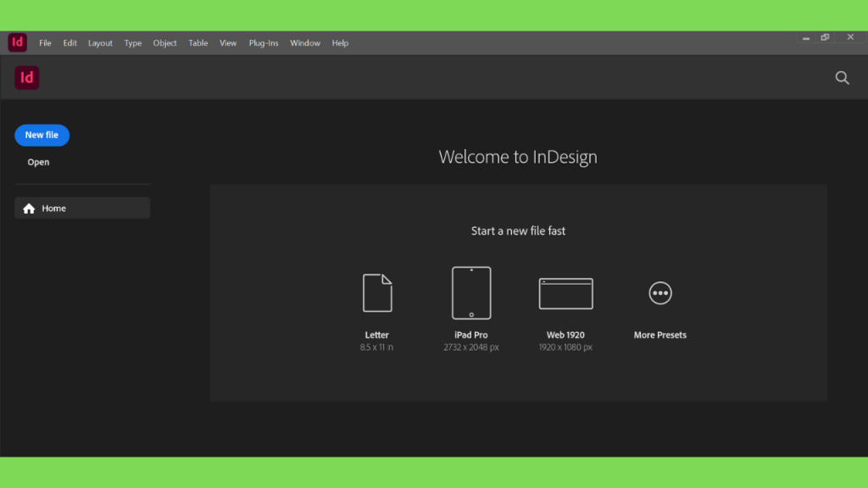Click the InDesign logo in menu bar
Viewport: 868px width, 488px height.
[x=17, y=42]
